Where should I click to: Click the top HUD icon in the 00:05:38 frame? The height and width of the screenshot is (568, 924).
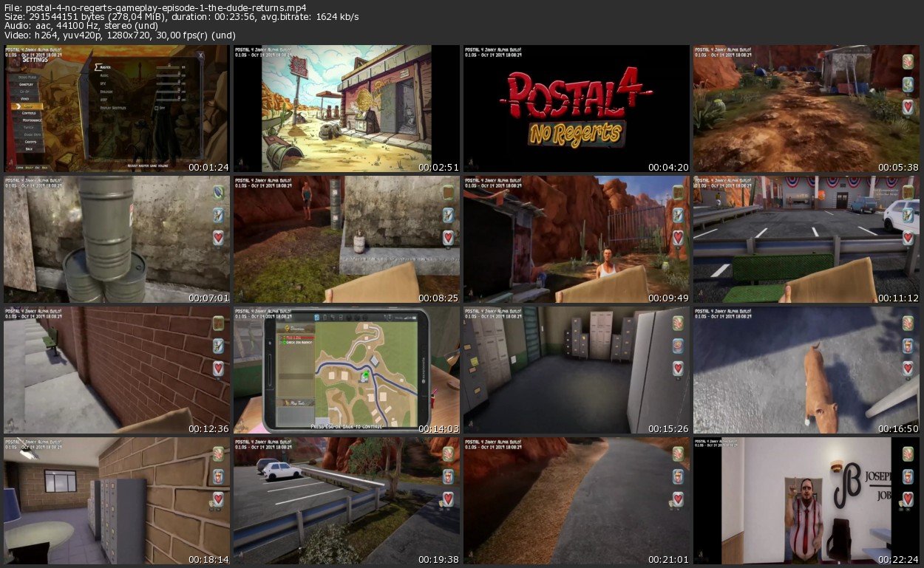(x=910, y=62)
